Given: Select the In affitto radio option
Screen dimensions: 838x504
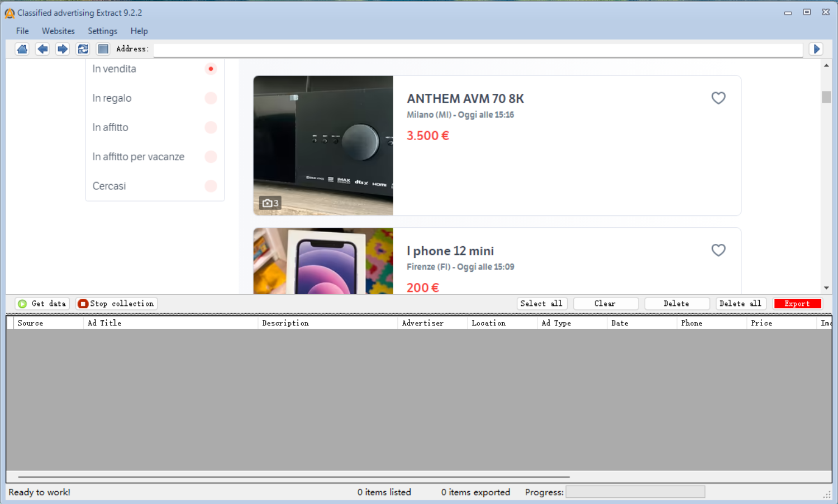Looking at the screenshot, I should tap(211, 128).
